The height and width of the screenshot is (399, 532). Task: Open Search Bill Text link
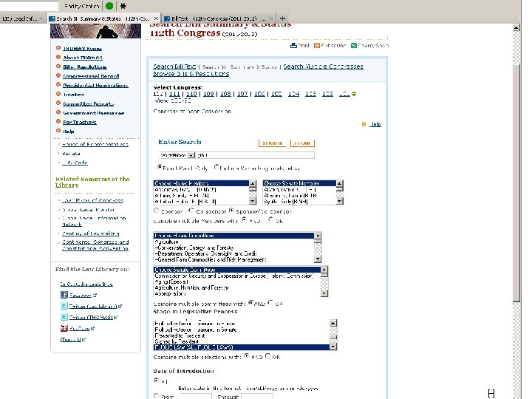(x=174, y=66)
